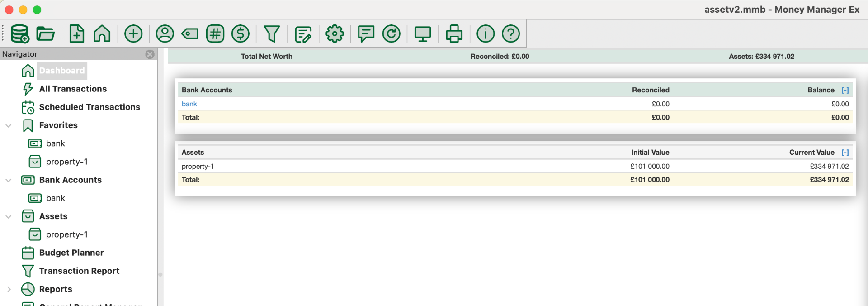Open the Transaction Report filter toolbar icon
This screenshot has height=306, width=868.
[272, 33]
